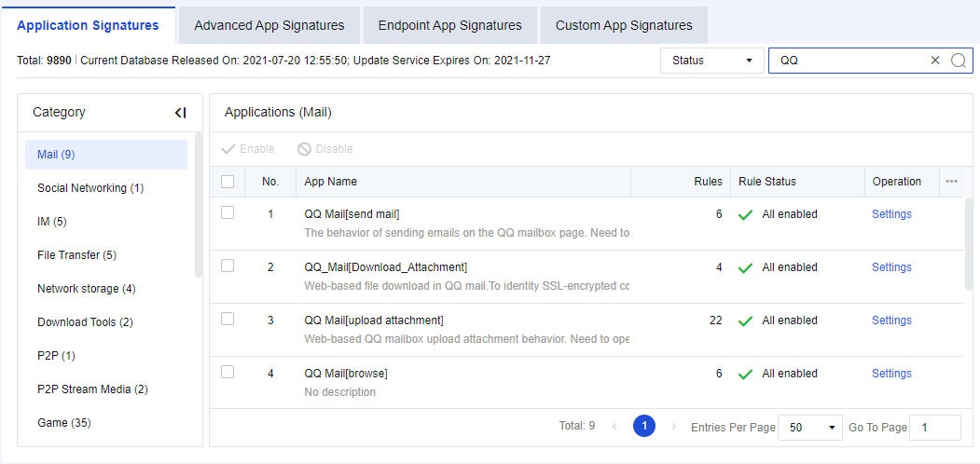
Task: Click the Go To Page input field
Action: coord(934,428)
